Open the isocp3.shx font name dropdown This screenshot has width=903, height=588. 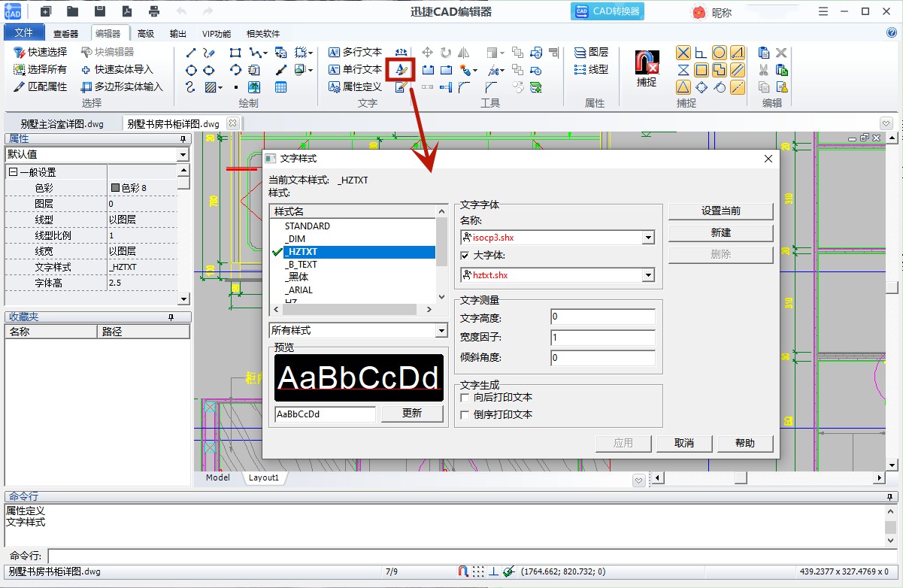[647, 237]
